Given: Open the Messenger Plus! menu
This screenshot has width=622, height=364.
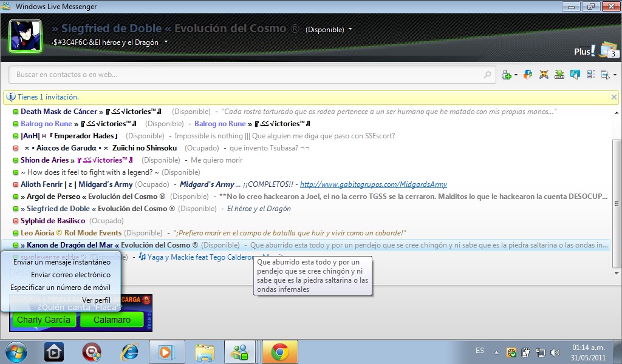Looking at the screenshot, I should coord(584,51).
